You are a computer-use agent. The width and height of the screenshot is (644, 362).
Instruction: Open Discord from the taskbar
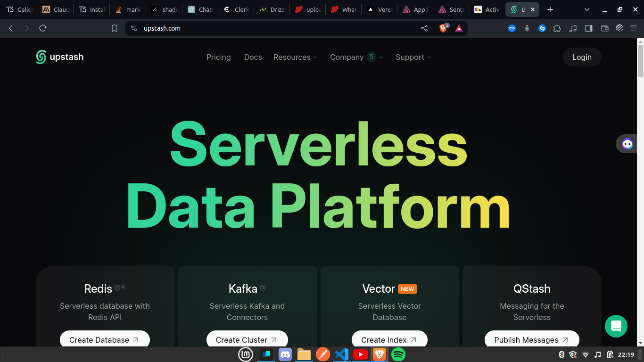[285, 354]
